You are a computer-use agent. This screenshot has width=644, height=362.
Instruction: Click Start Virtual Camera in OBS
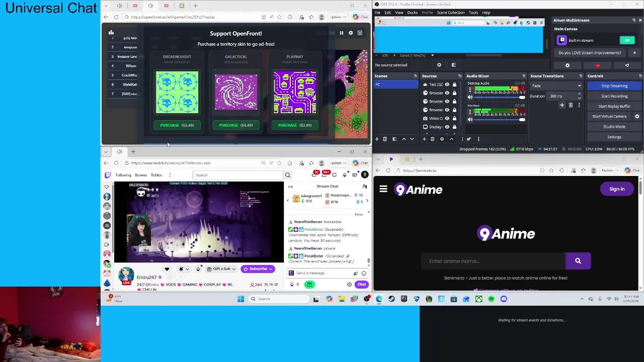click(609, 116)
